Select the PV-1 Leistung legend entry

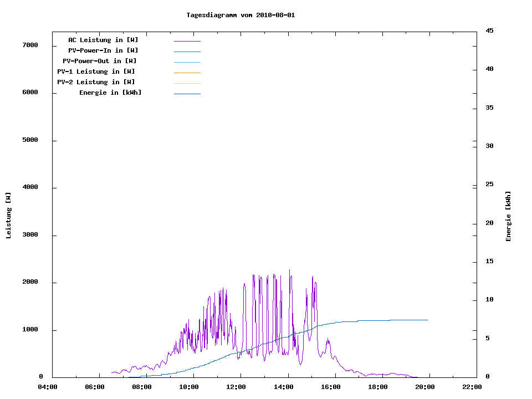[96, 71]
